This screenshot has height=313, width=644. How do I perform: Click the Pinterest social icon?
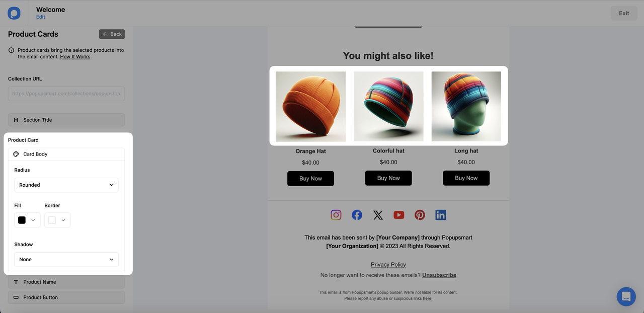pyautogui.click(x=420, y=215)
